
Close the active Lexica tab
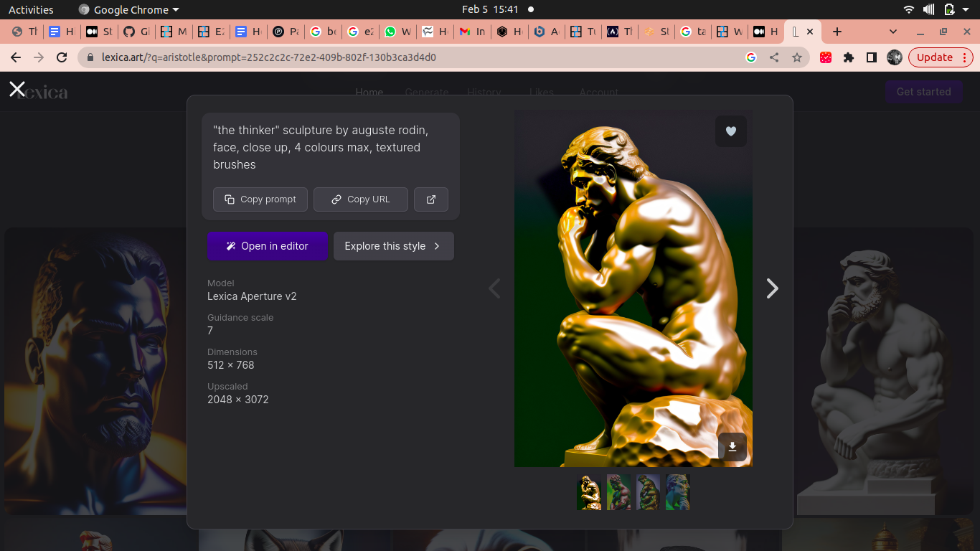coord(810,32)
